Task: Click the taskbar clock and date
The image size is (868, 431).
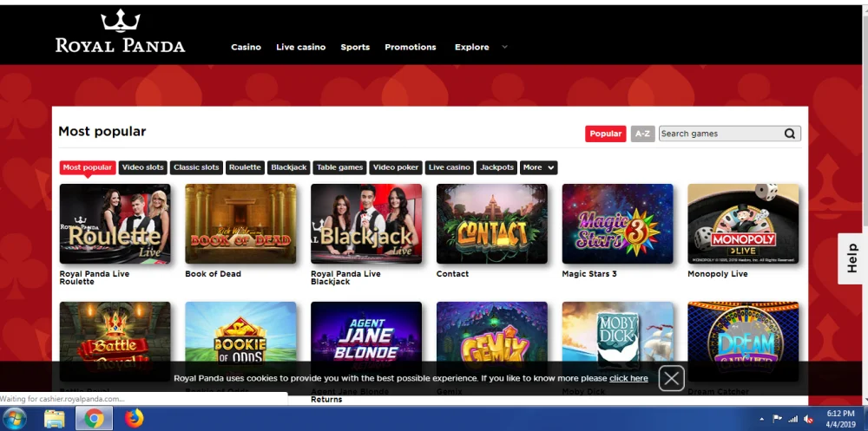Action: [840, 419]
